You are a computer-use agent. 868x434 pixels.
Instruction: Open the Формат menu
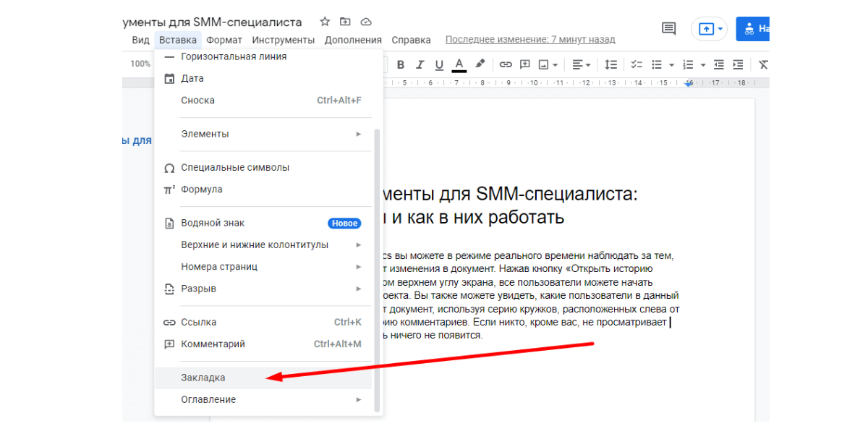[x=224, y=40]
